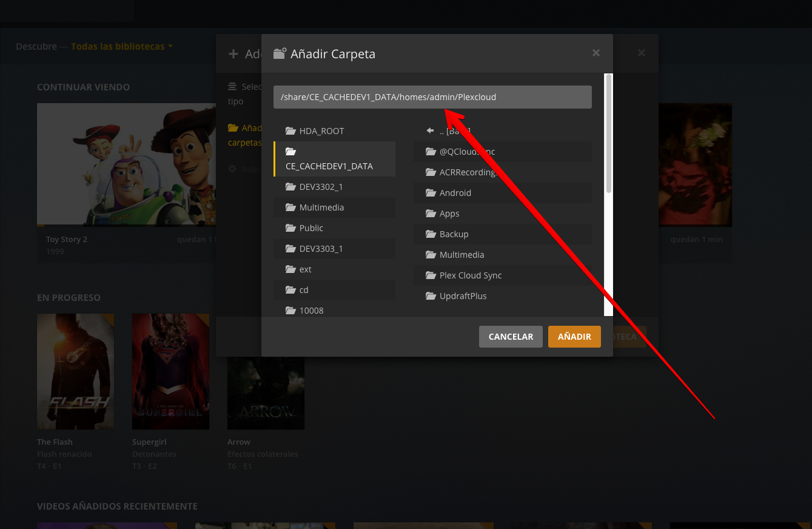This screenshot has height=529, width=812.
Task: Open the 10008 folder entry
Action: tap(334, 310)
